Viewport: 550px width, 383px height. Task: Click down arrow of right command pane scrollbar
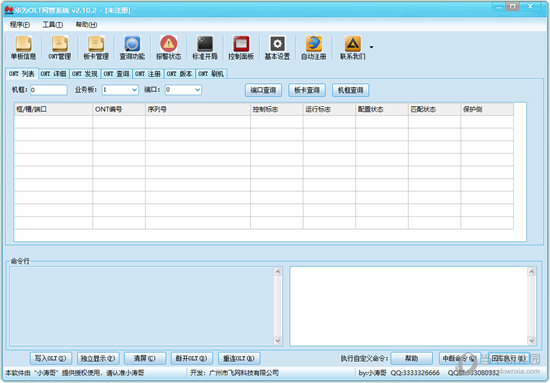click(x=531, y=340)
